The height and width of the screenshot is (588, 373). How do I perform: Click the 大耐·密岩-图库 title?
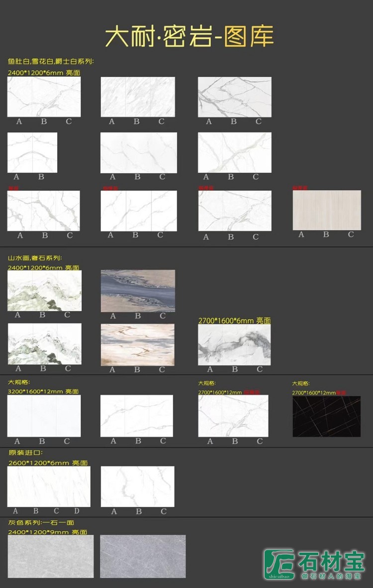click(x=189, y=36)
